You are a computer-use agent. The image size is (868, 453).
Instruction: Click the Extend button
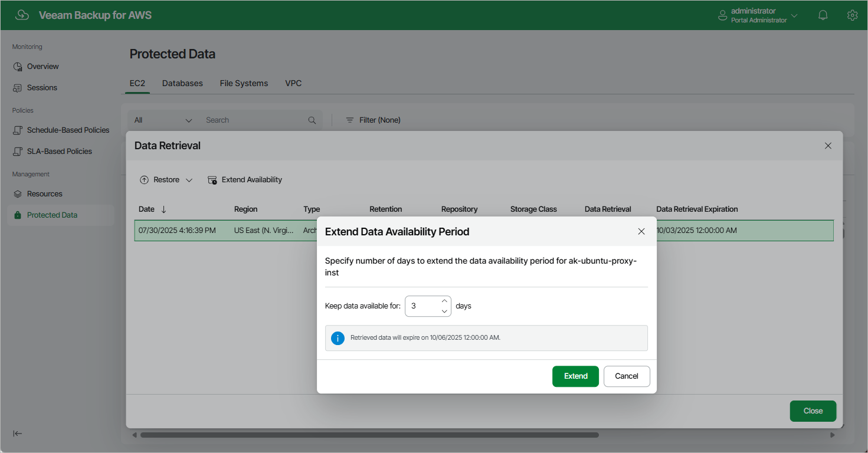tap(575, 376)
